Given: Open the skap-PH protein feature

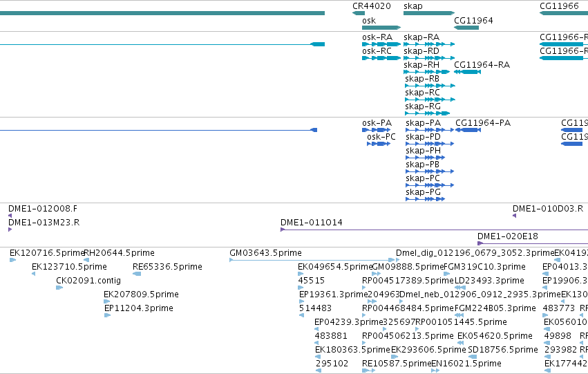Looking at the screenshot, I should point(425,158).
